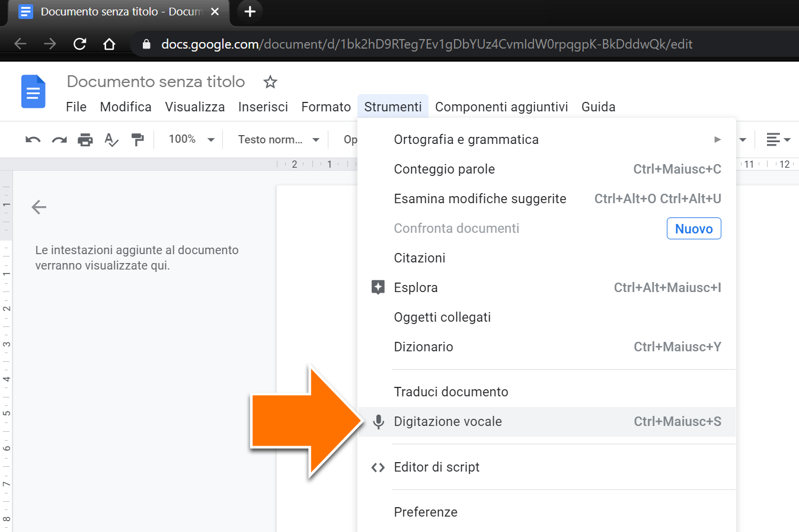The height and width of the screenshot is (532, 799).
Task: Start Digitazione vocale voice typing
Action: click(x=546, y=421)
